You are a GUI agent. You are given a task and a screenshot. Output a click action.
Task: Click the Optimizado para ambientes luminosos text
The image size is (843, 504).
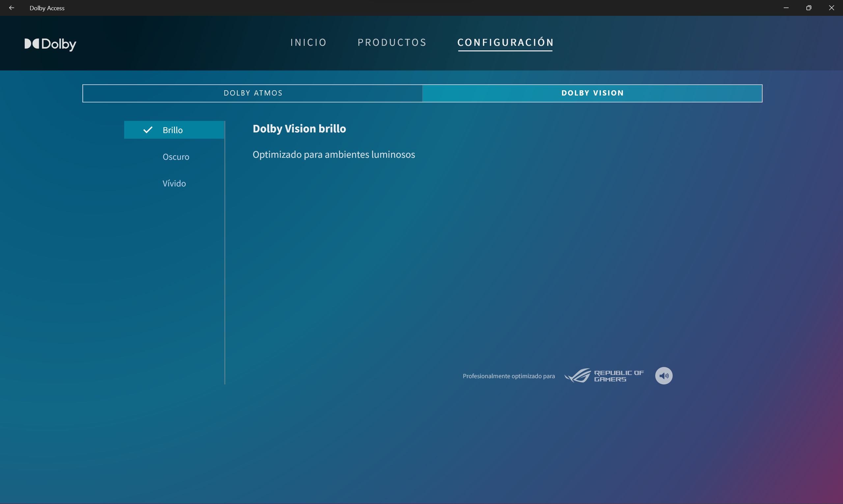333,154
